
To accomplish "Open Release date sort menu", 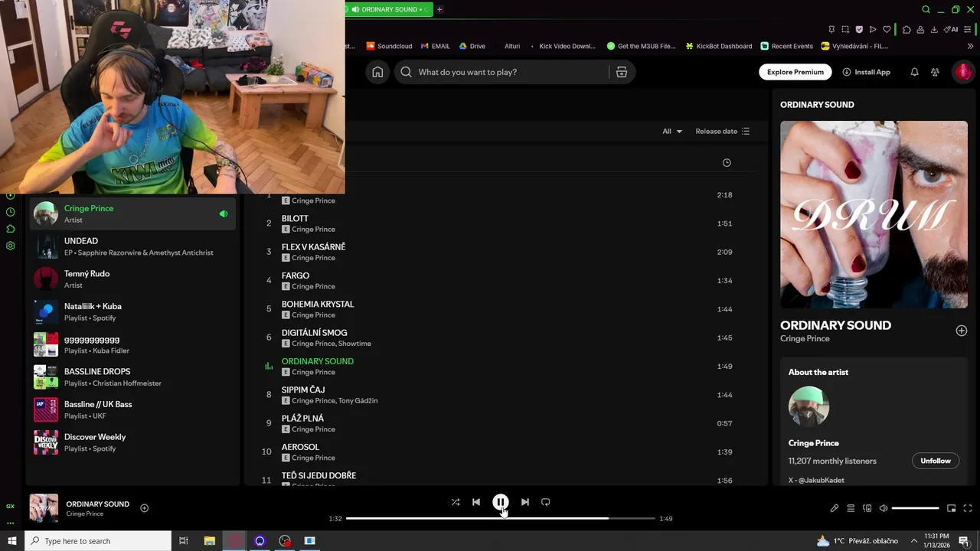I will point(723,131).
